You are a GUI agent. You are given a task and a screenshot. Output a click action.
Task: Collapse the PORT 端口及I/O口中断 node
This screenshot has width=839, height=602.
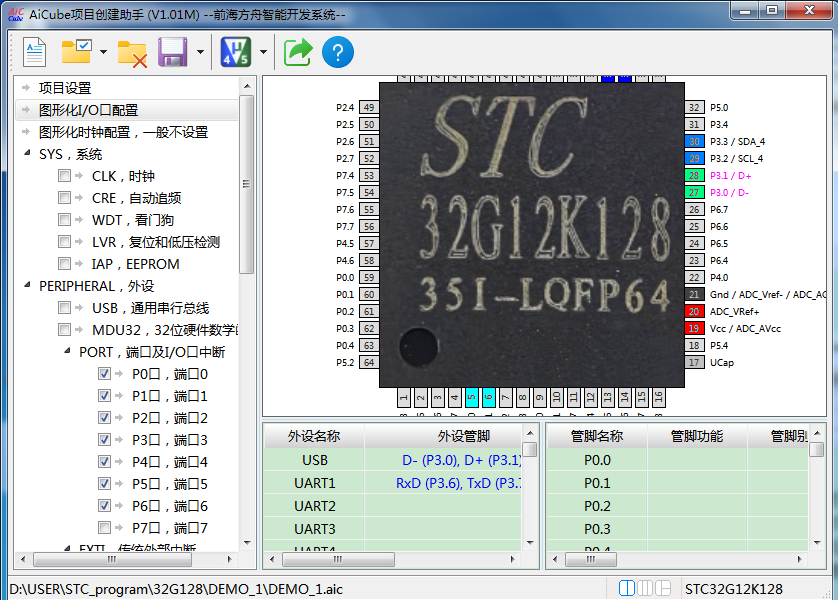(67, 352)
